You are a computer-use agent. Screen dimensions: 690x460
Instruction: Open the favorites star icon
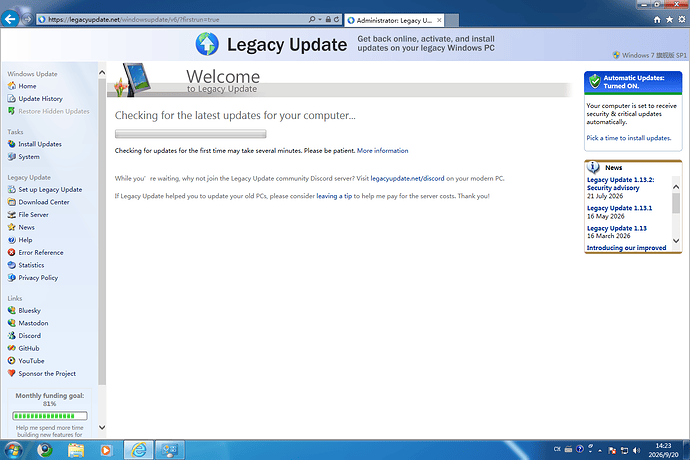coord(669,19)
